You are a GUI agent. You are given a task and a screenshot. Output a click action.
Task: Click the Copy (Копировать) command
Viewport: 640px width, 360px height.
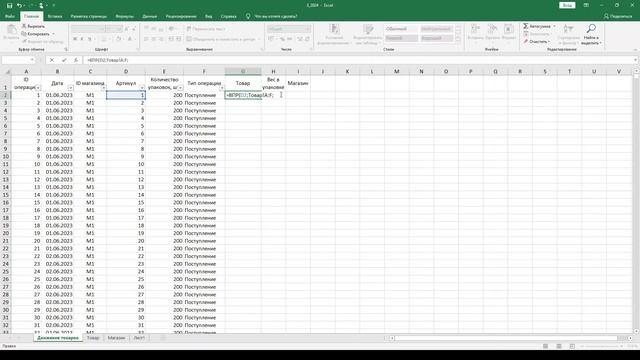(x=38, y=34)
